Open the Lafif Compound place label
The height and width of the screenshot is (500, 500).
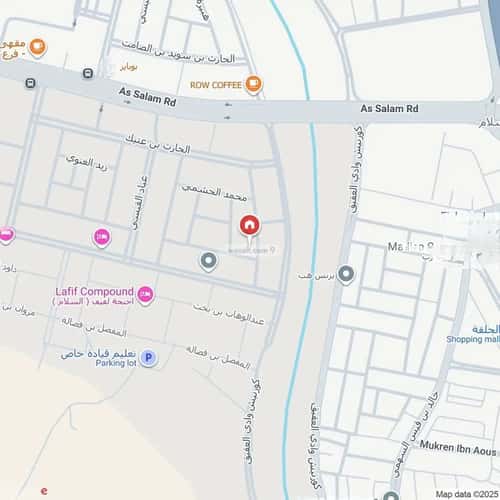click(x=94, y=292)
